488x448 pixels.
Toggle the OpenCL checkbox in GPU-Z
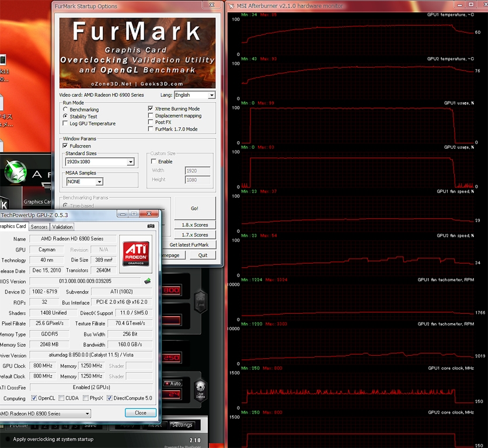point(34,398)
